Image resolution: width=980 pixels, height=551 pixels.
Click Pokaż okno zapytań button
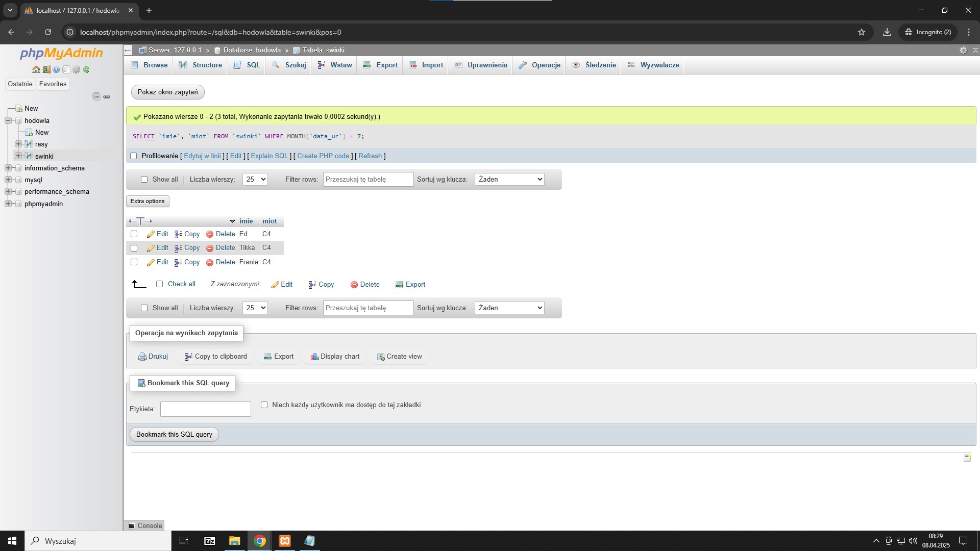pos(167,92)
